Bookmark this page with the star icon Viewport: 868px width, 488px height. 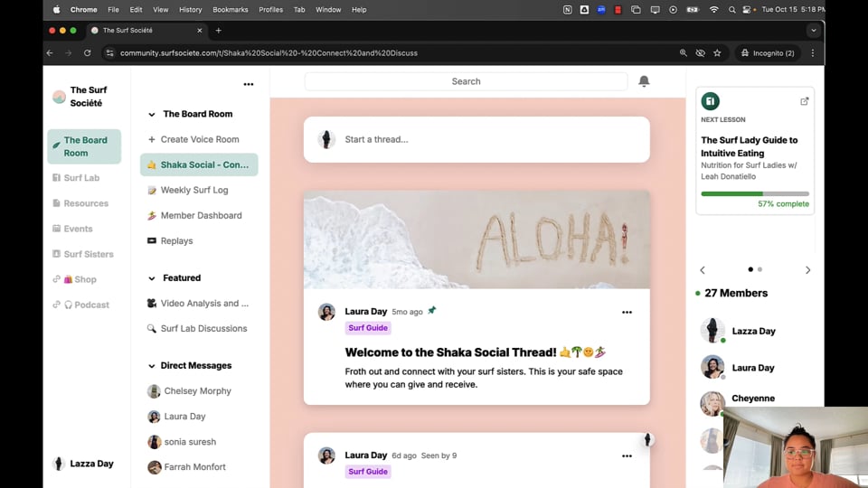717,53
